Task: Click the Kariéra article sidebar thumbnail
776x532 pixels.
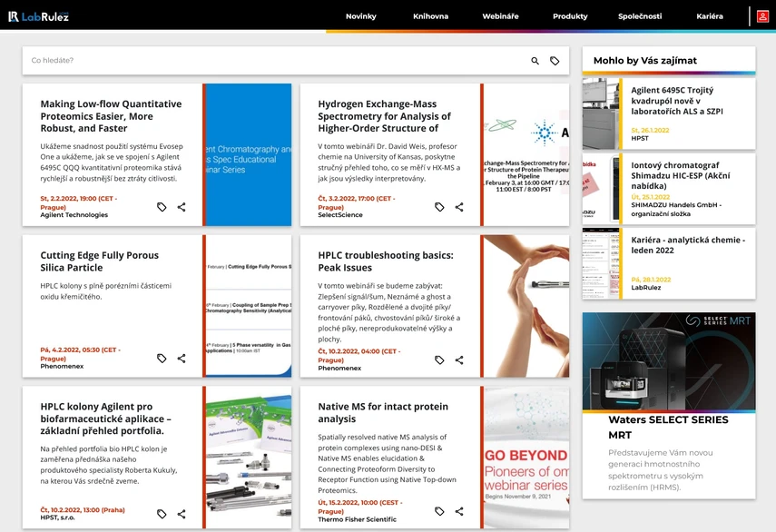Action: click(x=600, y=263)
